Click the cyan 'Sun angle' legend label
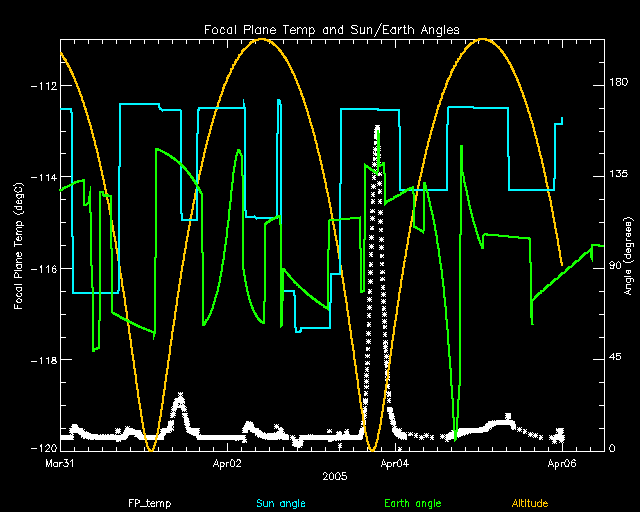Screen dimensions: 640x512 pyautogui.click(x=279, y=502)
